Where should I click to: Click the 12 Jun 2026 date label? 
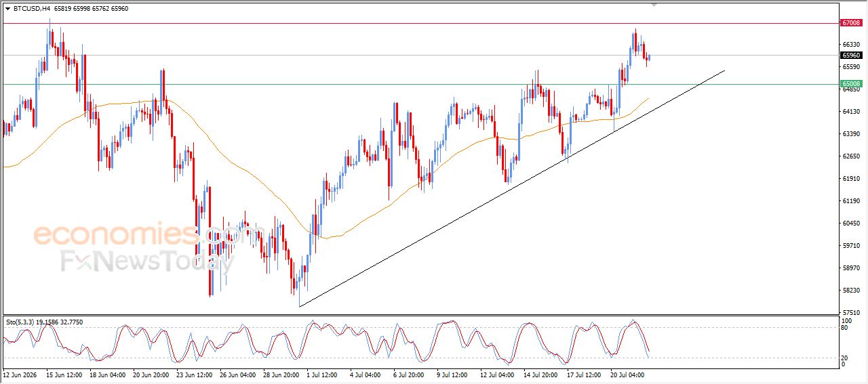pyautogui.click(x=20, y=374)
